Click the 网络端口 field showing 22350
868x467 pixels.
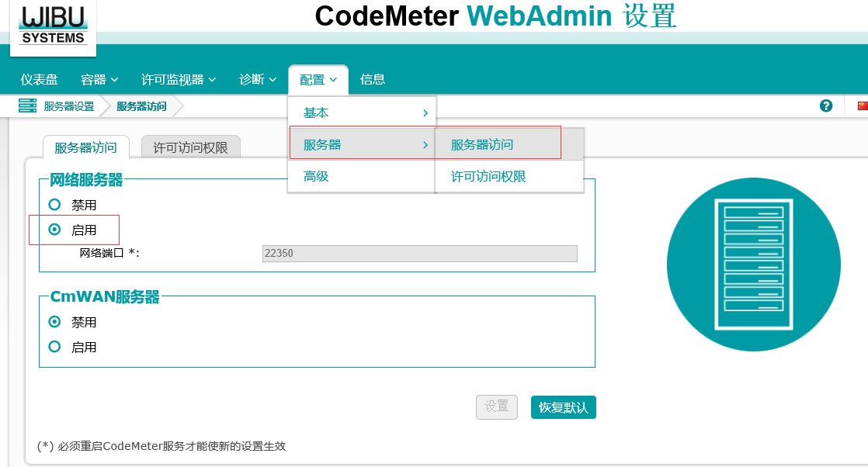419,254
